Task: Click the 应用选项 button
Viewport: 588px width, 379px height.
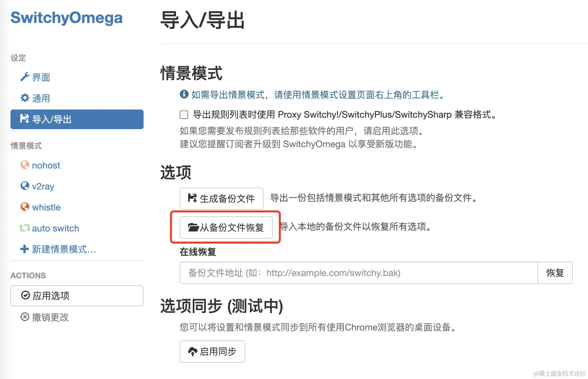Action: (77, 296)
